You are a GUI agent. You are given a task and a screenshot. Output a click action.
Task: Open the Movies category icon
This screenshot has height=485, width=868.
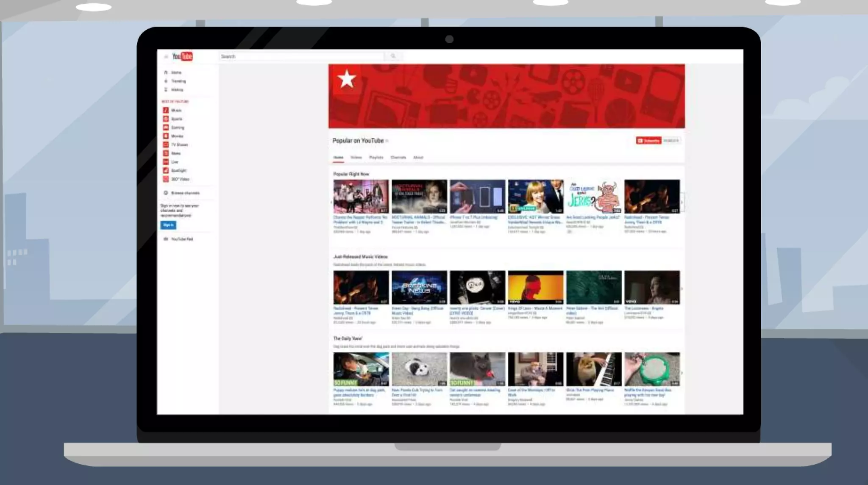click(166, 136)
